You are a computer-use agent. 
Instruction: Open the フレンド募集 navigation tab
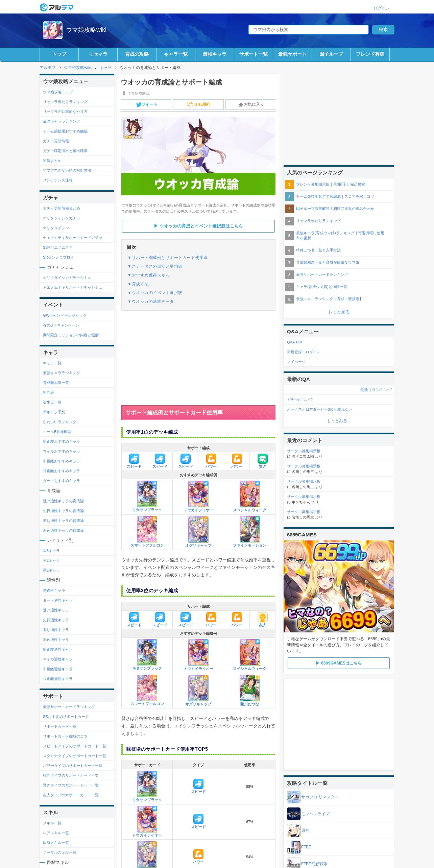coord(370,54)
